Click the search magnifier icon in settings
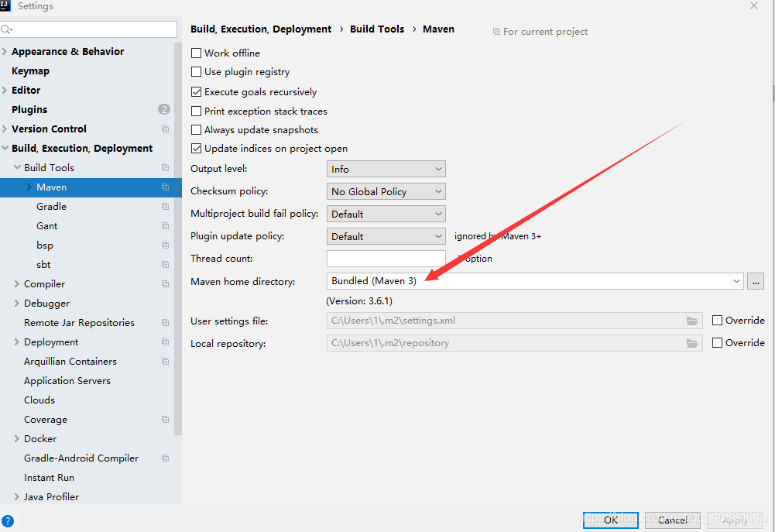Screen dimensions: 775x532 [x=6, y=29]
